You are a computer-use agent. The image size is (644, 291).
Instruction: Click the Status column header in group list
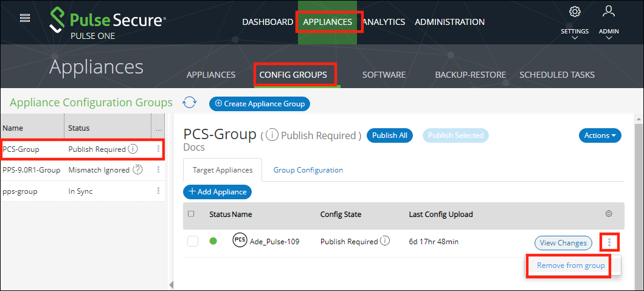coord(79,128)
